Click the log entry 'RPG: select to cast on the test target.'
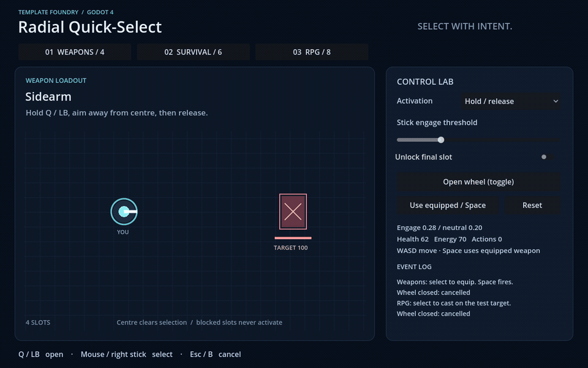 pyautogui.click(x=454, y=303)
